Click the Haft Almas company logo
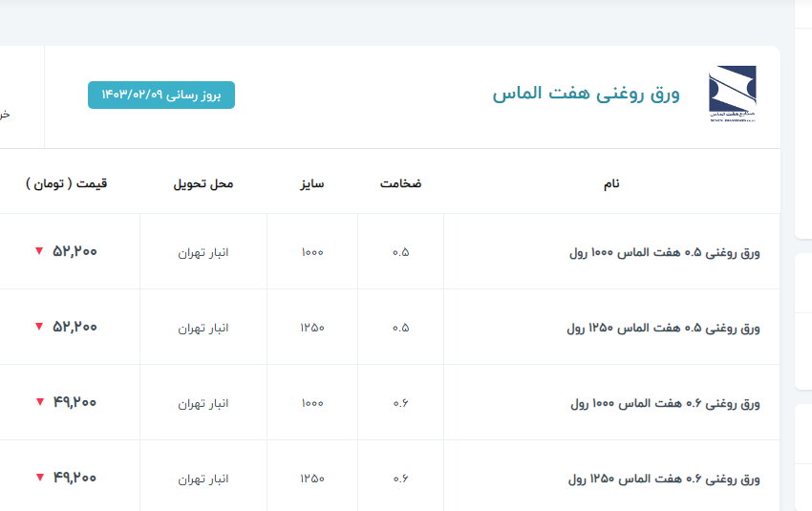The image size is (812, 511). click(733, 94)
